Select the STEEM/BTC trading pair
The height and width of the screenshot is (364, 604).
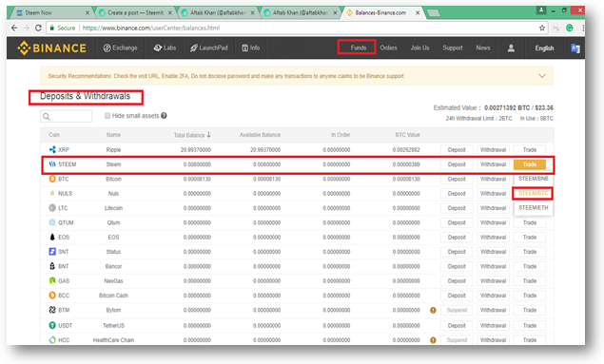(533, 193)
